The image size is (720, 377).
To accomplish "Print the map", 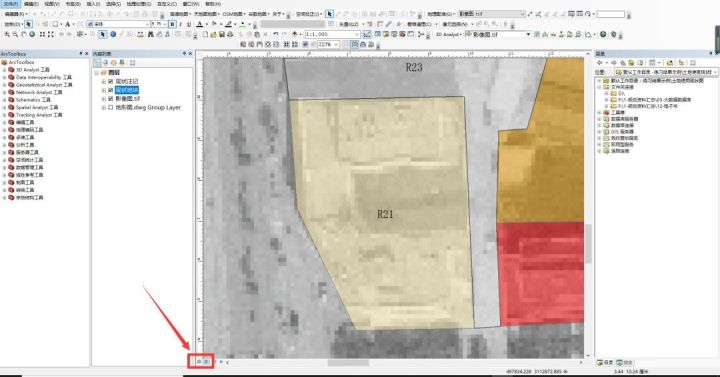I will [x=230, y=34].
